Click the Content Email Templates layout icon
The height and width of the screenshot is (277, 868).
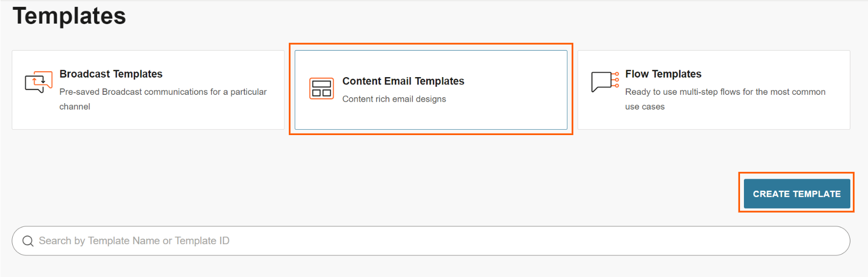[322, 88]
